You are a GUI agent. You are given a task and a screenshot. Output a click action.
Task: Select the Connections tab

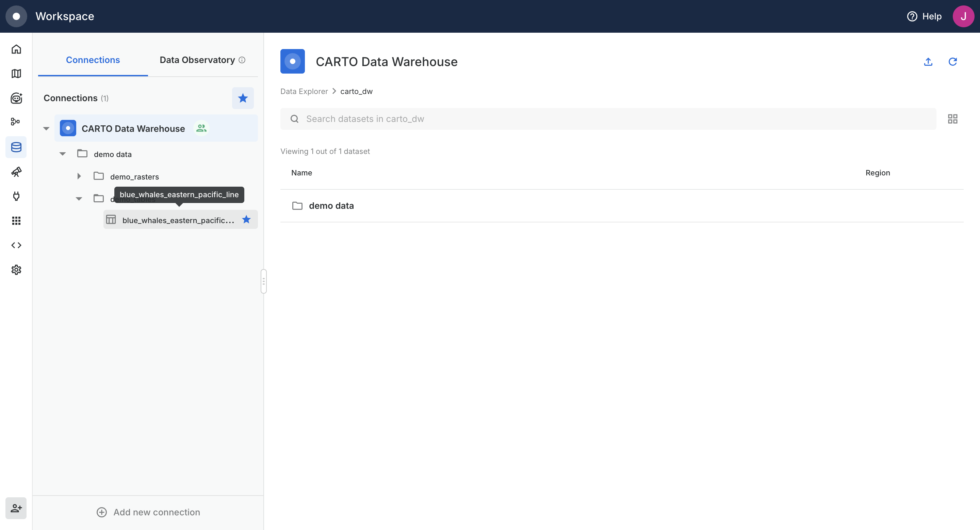coord(93,60)
